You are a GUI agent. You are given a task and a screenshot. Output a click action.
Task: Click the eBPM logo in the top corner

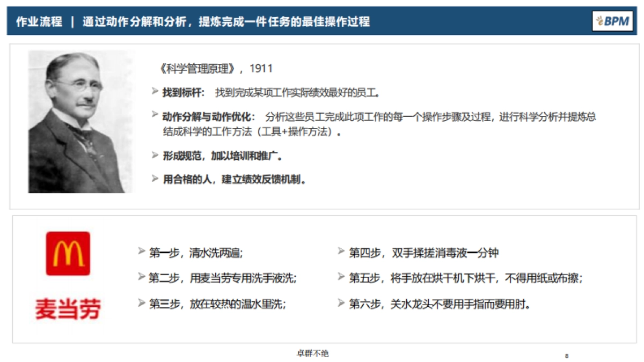(613, 23)
